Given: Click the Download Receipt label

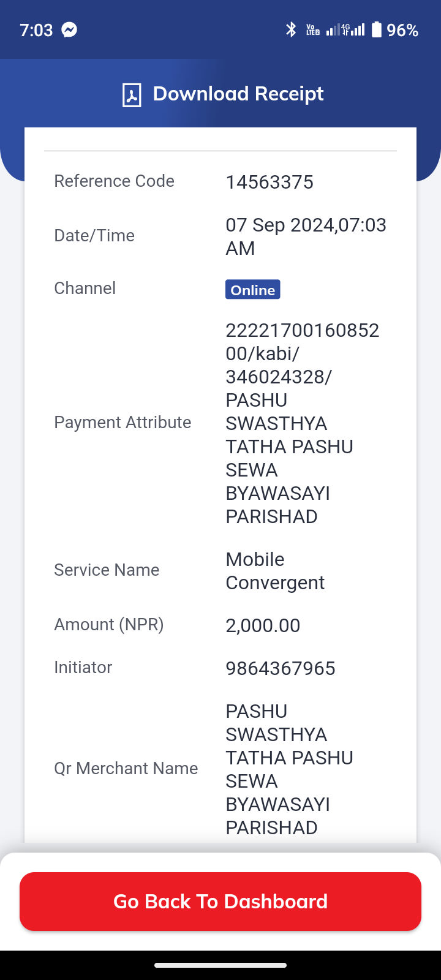Looking at the screenshot, I should point(238,94).
